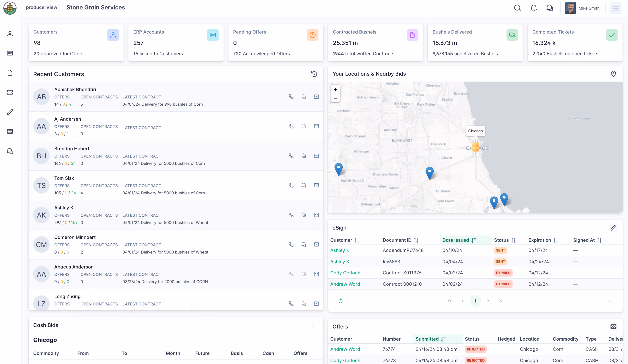Go to the next eSign page chevron
Viewport: 628px width, 364px height.
tap(488, 301)
